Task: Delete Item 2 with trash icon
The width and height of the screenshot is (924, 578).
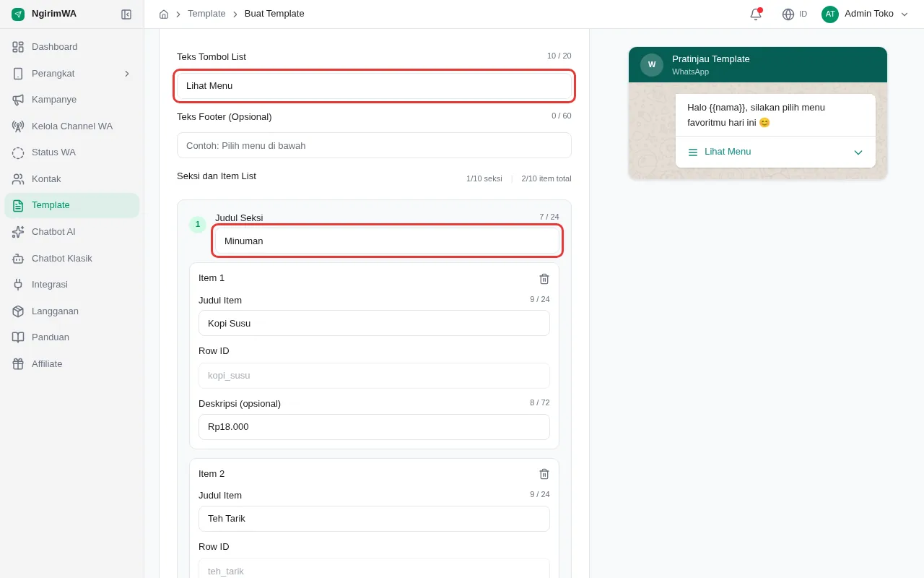Action: [544, 474]
